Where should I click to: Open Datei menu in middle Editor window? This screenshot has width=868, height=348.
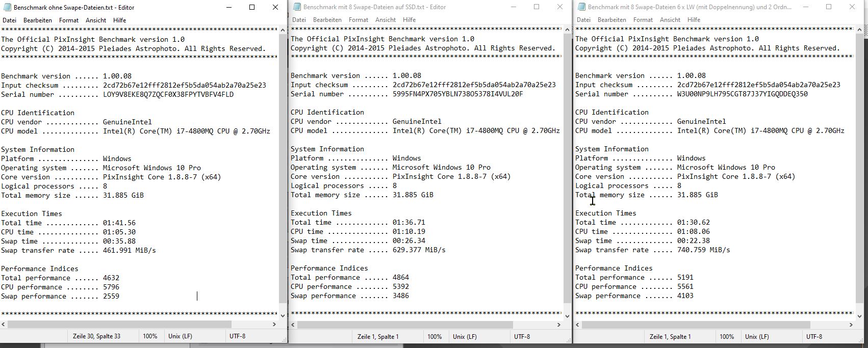[299, 19]
